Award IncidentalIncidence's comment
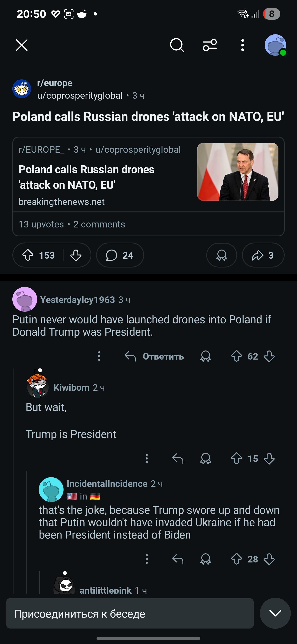This screenshot has width=297, height=644. [206, 559]
